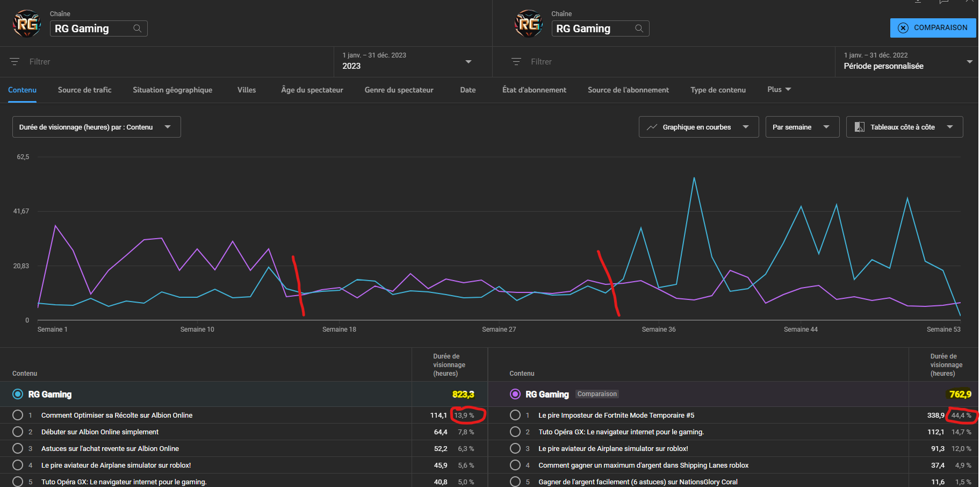Click search magnifier in right channel field
Viewport: 980px width, 487px height.
[639, 28]
